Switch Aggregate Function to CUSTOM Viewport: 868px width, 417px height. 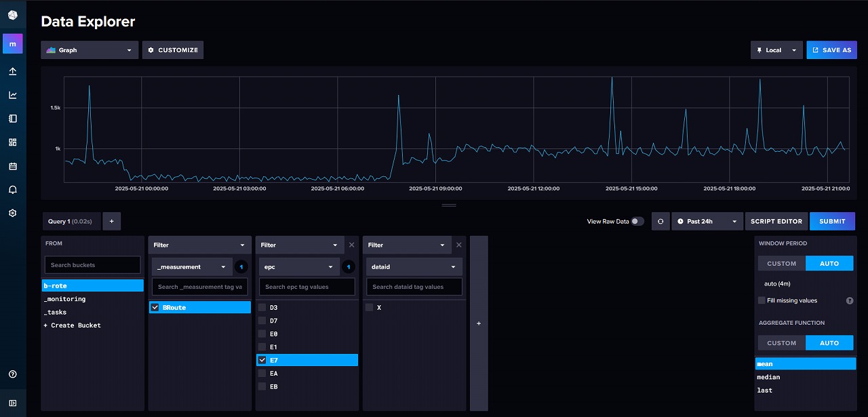tap(781, 343)
